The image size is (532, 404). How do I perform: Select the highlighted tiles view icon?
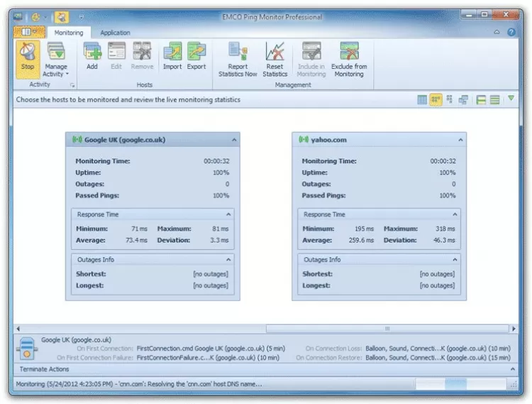436,99
